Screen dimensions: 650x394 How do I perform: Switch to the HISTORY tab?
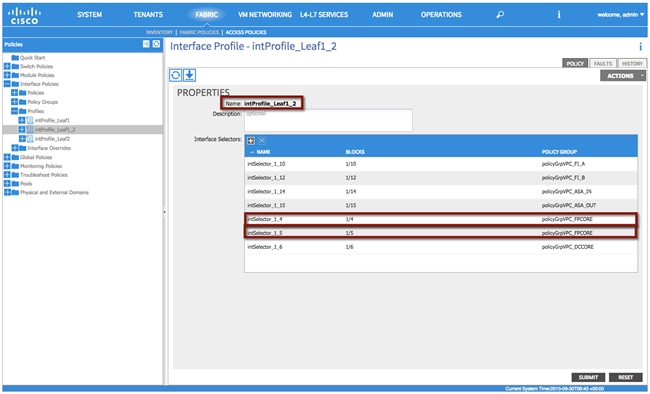[632, 63]
